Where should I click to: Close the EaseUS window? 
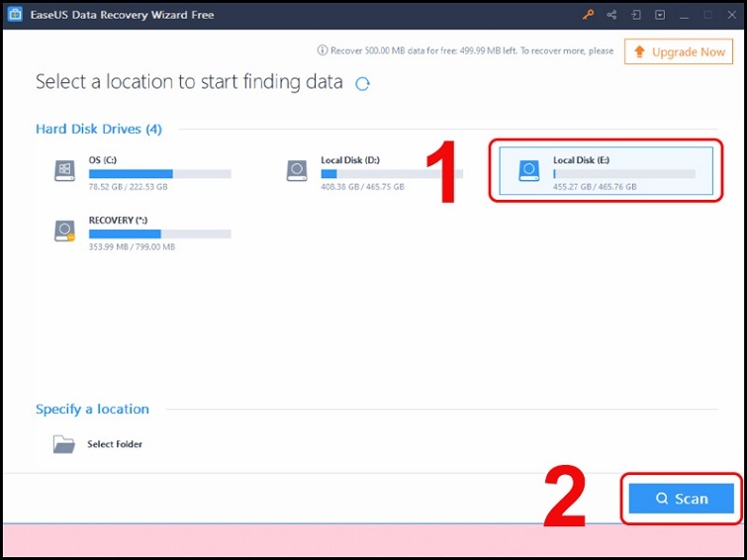tap(732, 15)
